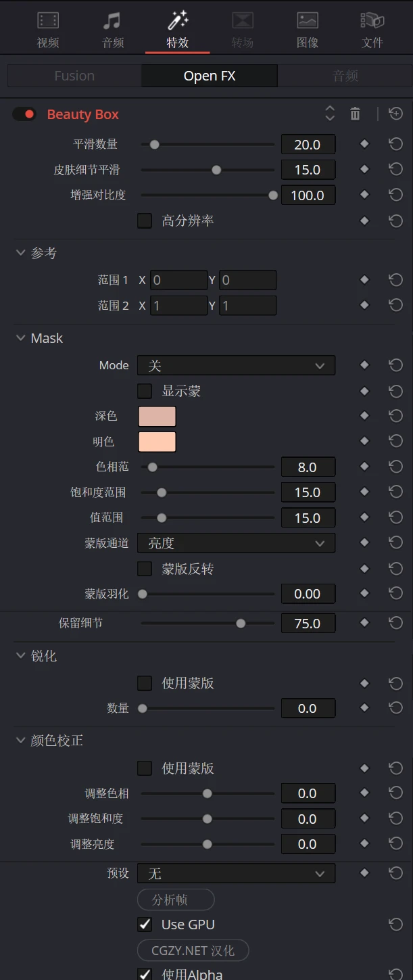Add keyframe for 皮肤细节平滑
413x980 pixels.
[364, 169]
